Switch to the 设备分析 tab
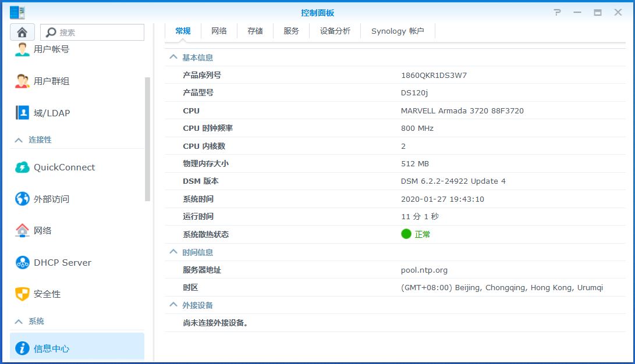 (x=335, y=31)
